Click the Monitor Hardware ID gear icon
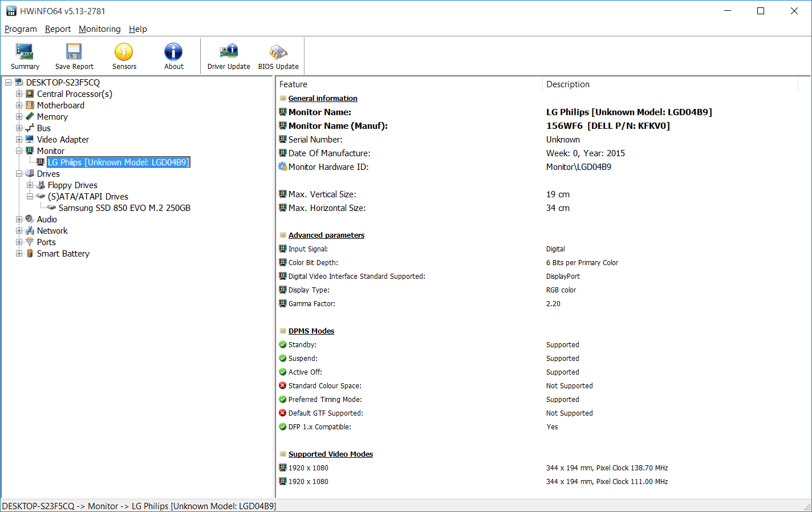 (x=283, y=166)
